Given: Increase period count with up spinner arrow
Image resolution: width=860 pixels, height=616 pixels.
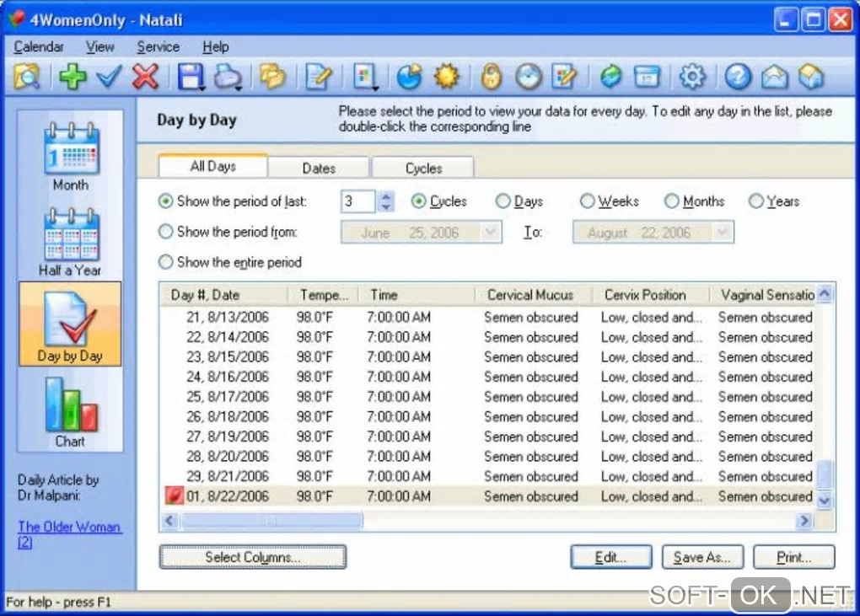Looking at the screenshot, I should (x=386, y=196).
